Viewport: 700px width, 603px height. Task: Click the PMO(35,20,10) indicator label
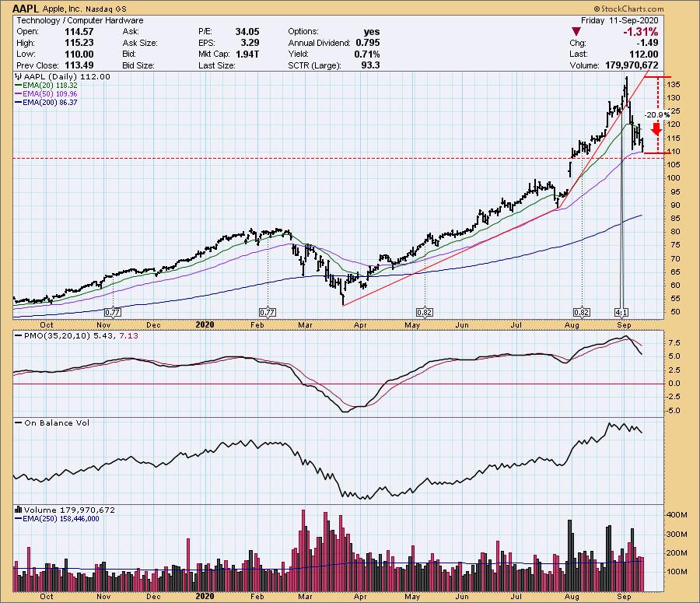coord(57,336)
